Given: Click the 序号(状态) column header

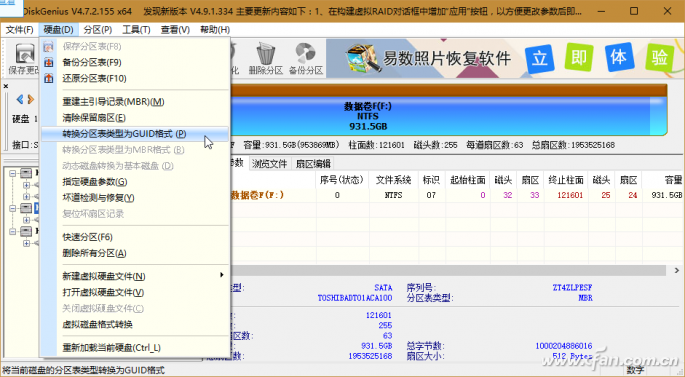Looking at the screenshot, I should tap(342, 180).
